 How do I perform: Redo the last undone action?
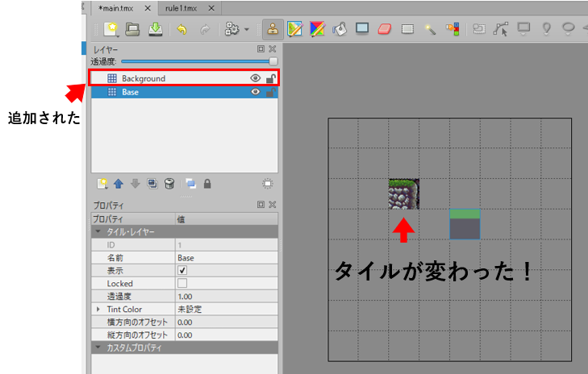click(x=205, y=29)
